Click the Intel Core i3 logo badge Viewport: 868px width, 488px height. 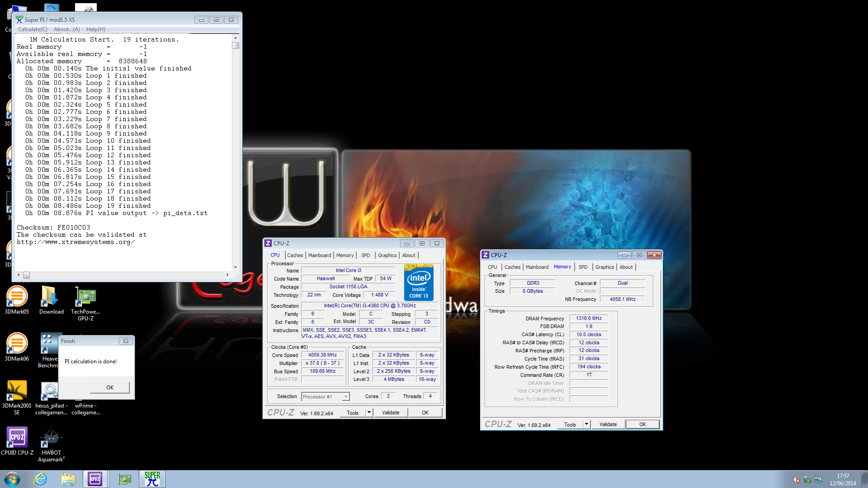click(x=419, y=283)
